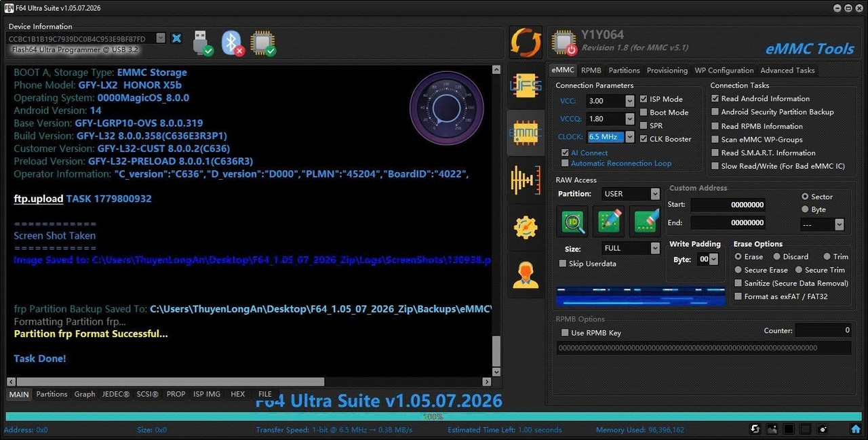Screen dimensions: 868x440
Task: Uncheck Read Android Information
Action: pyautogui.click(x=715, y=98)
